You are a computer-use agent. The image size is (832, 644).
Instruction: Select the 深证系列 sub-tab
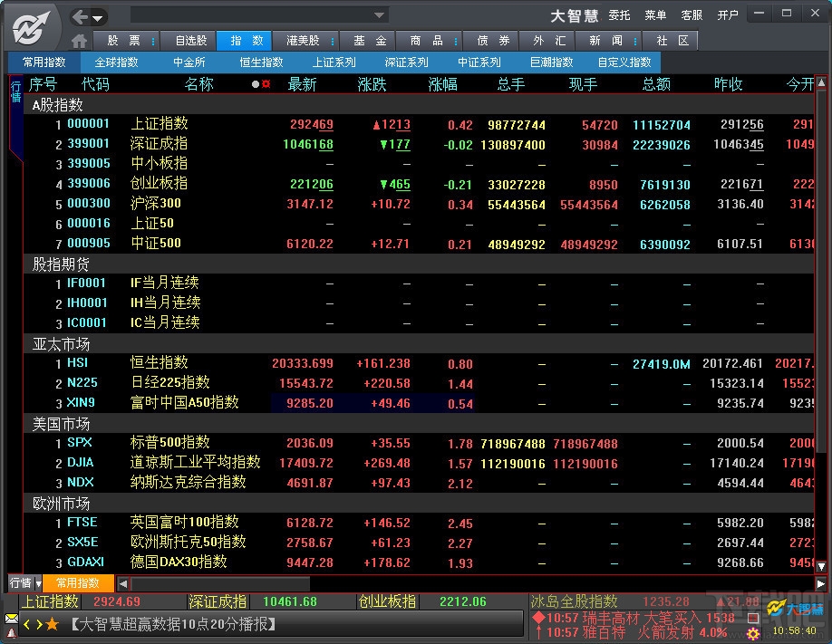point(406,62)
